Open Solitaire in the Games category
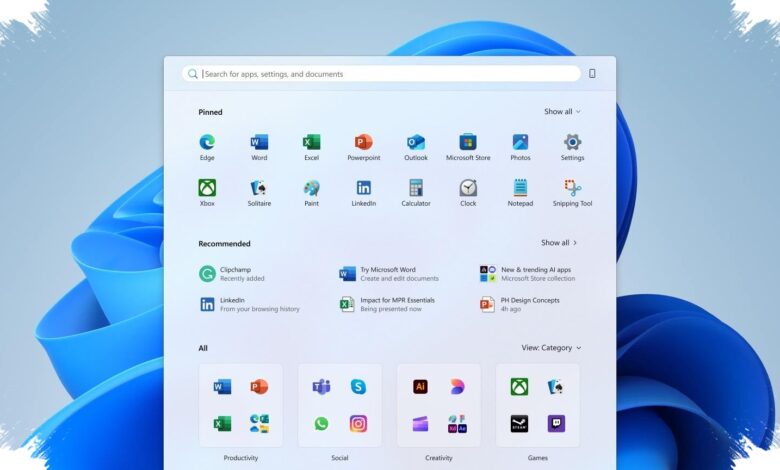 [556, 386]
